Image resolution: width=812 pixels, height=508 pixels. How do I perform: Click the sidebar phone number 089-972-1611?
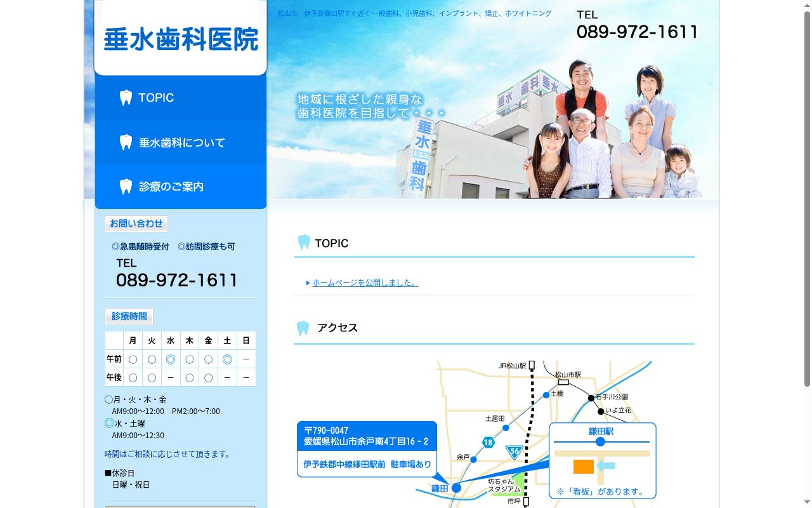point(177,280)
